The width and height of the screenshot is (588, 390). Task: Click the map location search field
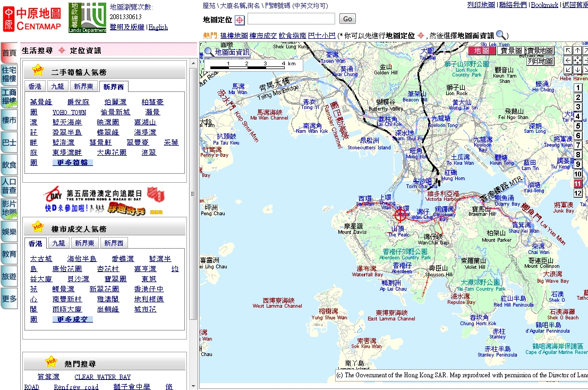point(292,19)
